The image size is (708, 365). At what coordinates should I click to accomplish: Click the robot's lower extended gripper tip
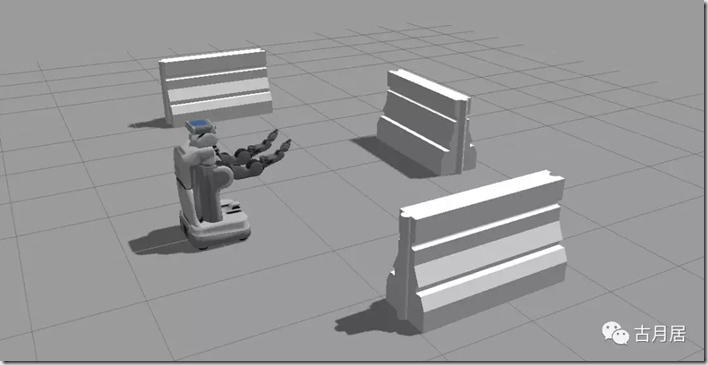[x=285, y=145]
